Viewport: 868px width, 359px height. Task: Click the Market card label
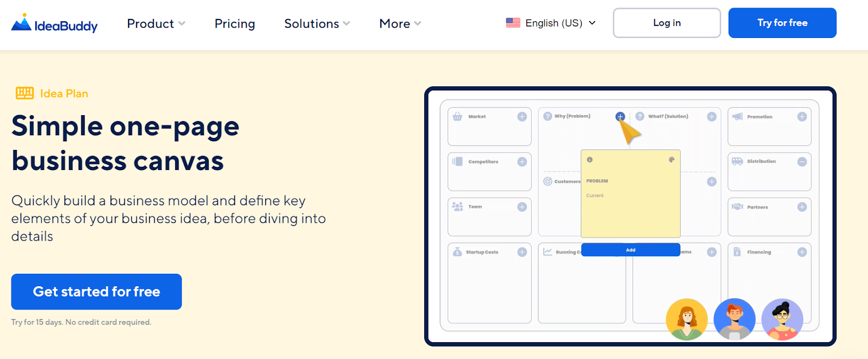(477, 117)
